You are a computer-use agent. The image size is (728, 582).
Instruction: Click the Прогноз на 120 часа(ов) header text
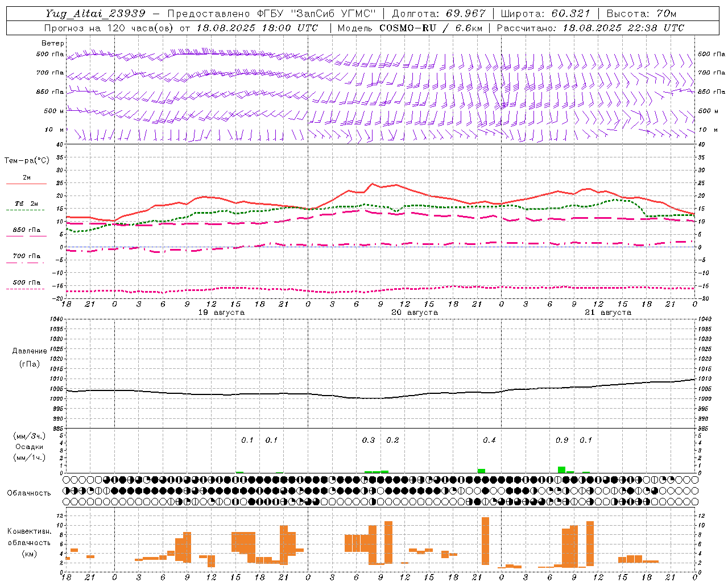tap(110, 28)
